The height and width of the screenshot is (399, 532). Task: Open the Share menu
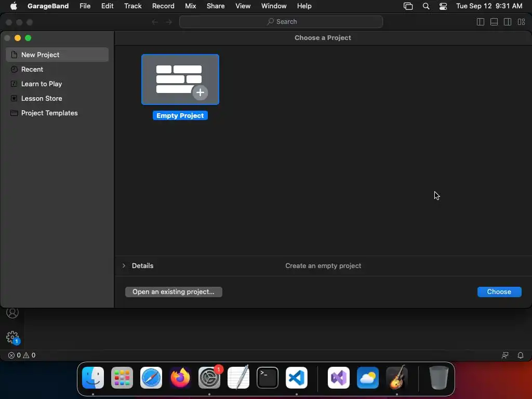216,6
